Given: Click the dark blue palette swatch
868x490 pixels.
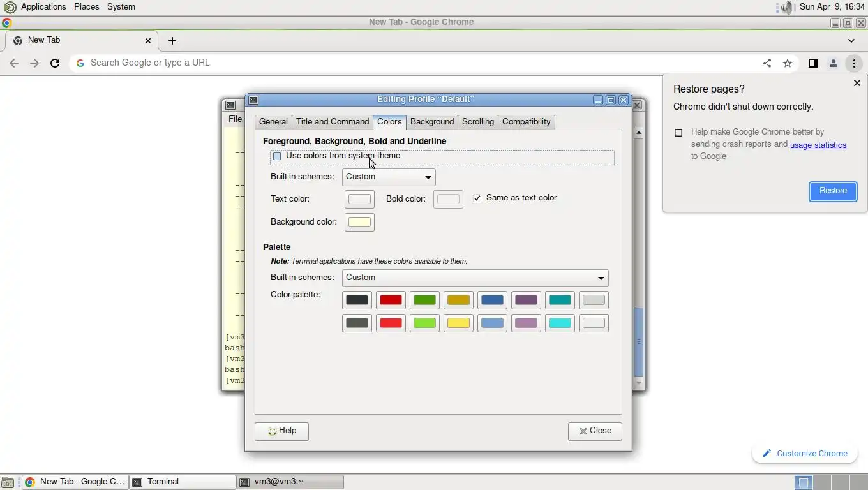Looking at the screenshot, I should pos(492,300).
